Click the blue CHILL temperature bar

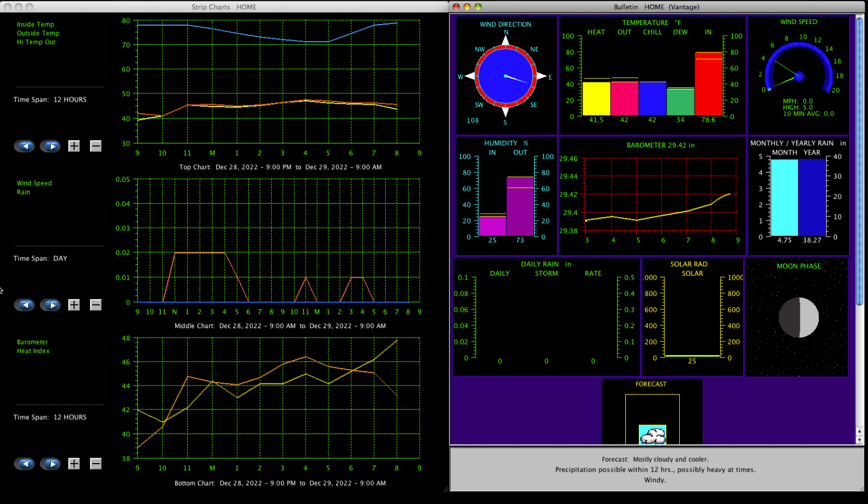point(653,98)
